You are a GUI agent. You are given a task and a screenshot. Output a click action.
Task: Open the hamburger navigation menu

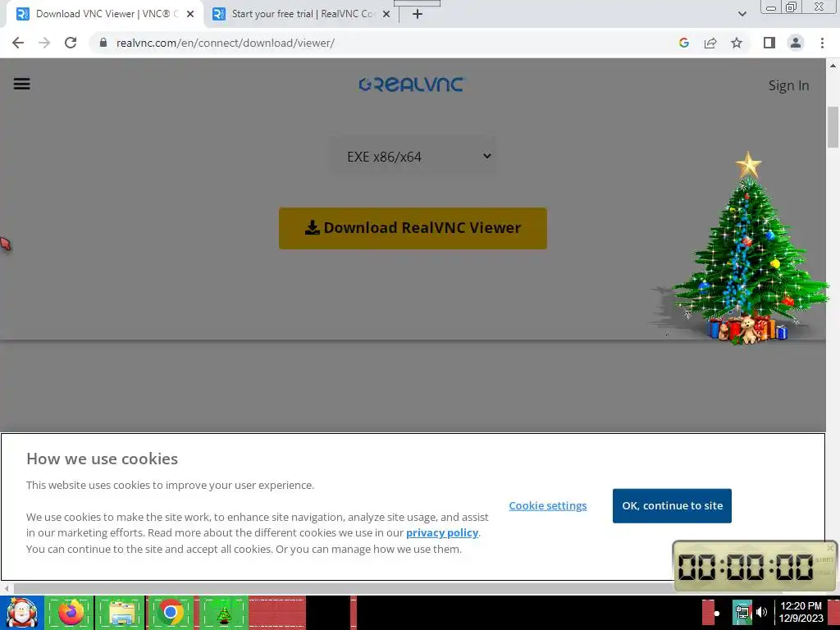pyautogui.click(x=21, y=84)
